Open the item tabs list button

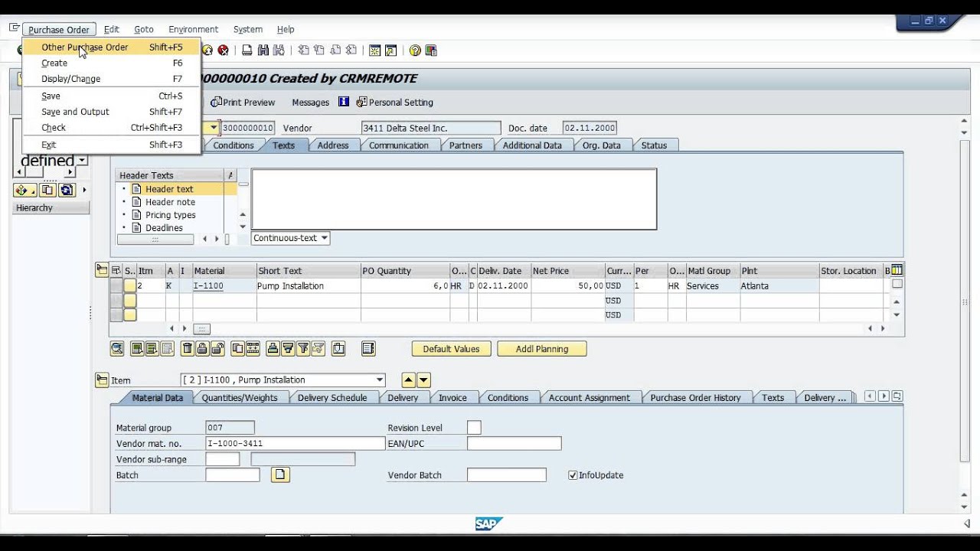897,396
